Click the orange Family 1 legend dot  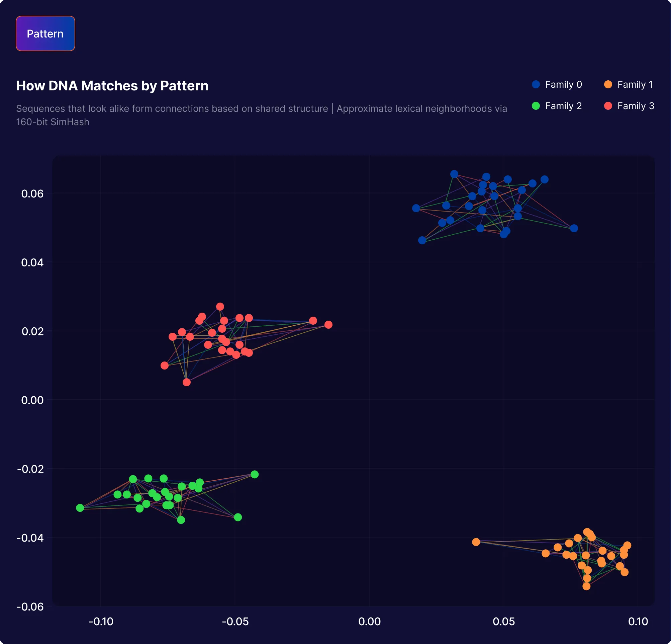(608, 84)
